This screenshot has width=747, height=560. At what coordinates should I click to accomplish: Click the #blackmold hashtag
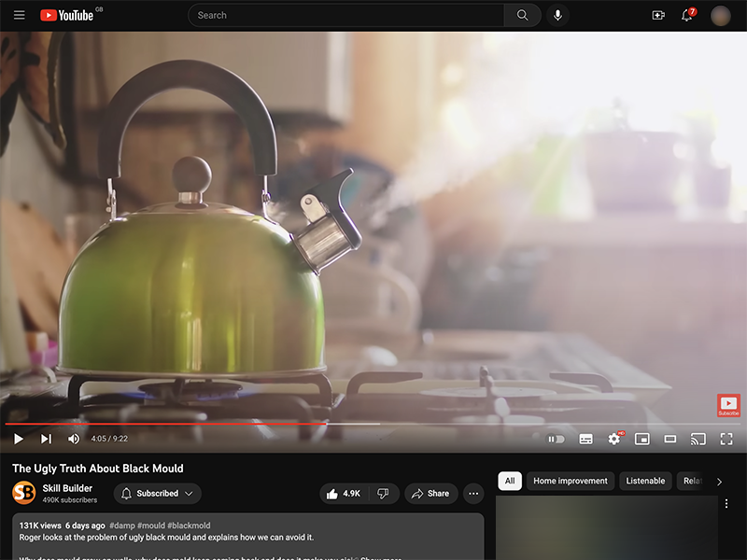click(x=189, y=525)
